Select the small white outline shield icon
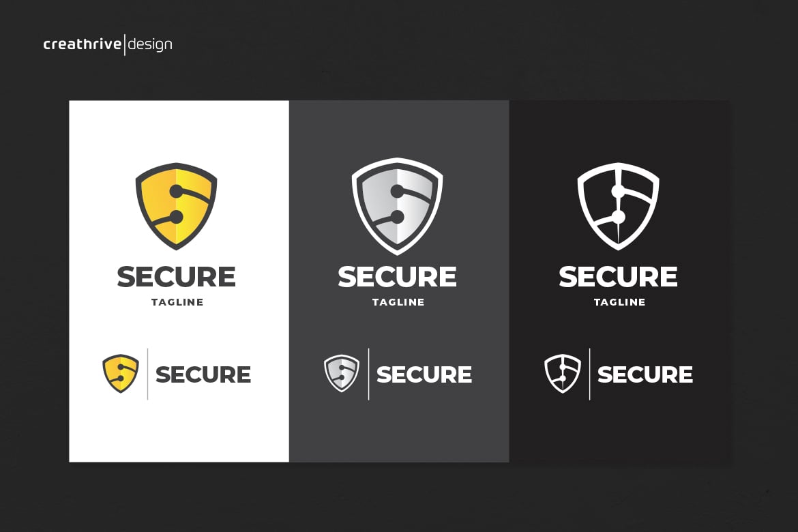Screen dimensions: 798x532 563,374
